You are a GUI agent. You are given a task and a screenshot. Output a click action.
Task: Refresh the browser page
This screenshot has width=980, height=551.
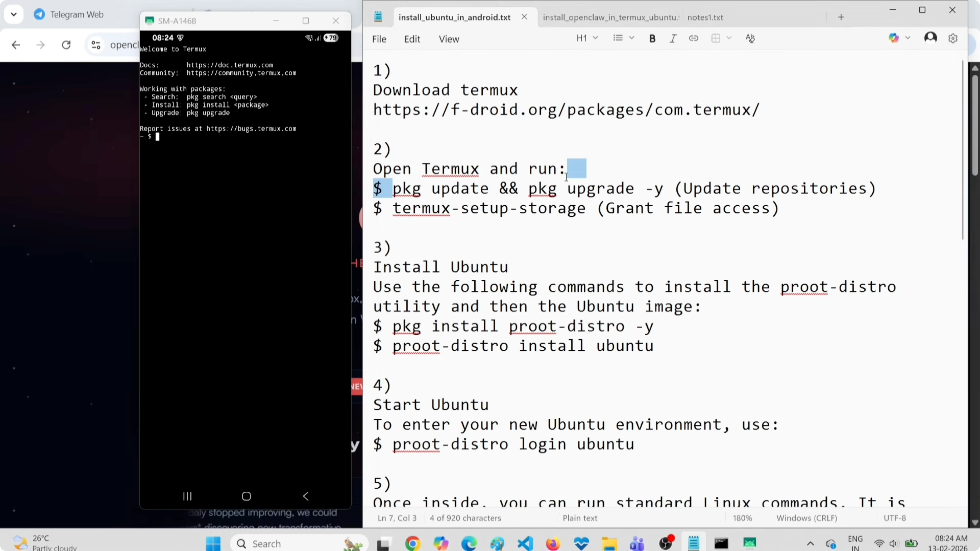tap(66, 44)
